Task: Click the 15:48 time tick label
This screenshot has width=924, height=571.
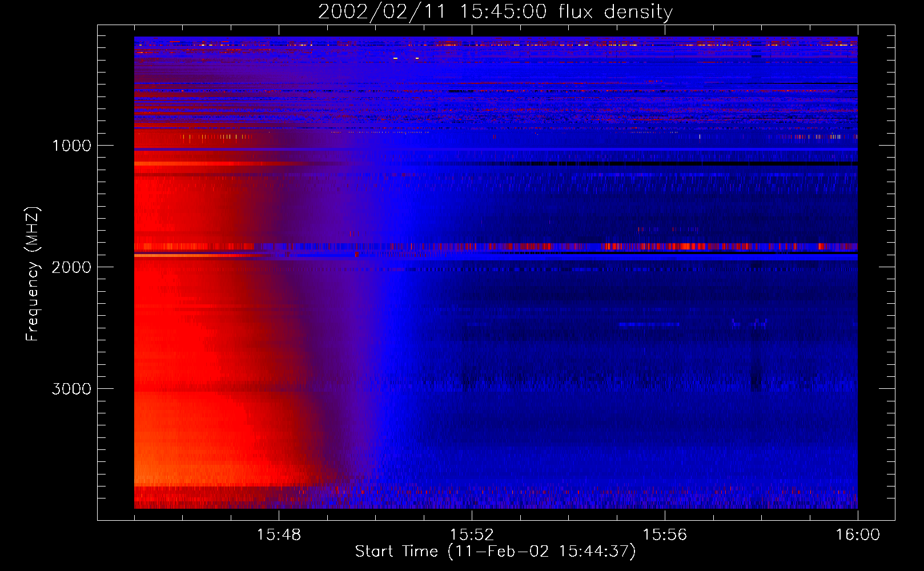Action: [x=279, y=535]
